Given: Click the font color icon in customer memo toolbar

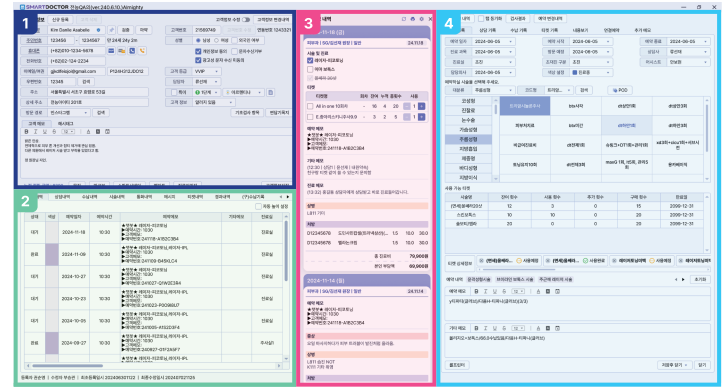Looking at the screenshot, I should tap(88, 132).
